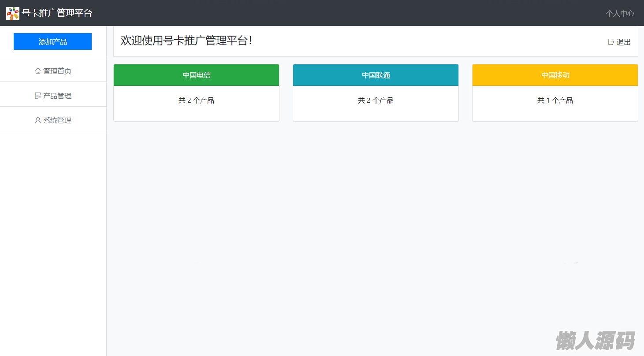Click the user icon beside 系统管理
Screen dimensions: 644x356
38,120
